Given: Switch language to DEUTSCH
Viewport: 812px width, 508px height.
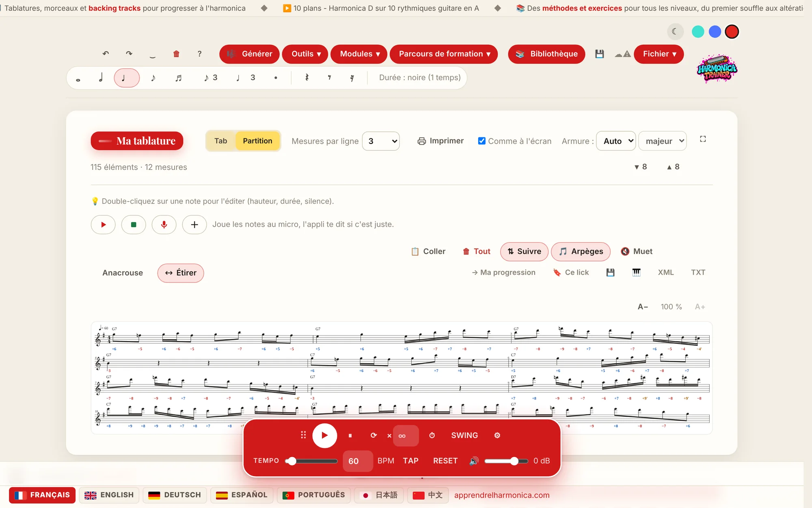Looking at the screenshot, I should tap(175, 495).
